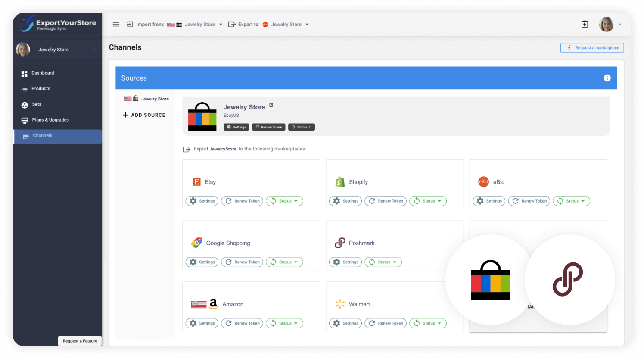Click the Amazon logo
The image size is (644, 359).
click(213, 304)
